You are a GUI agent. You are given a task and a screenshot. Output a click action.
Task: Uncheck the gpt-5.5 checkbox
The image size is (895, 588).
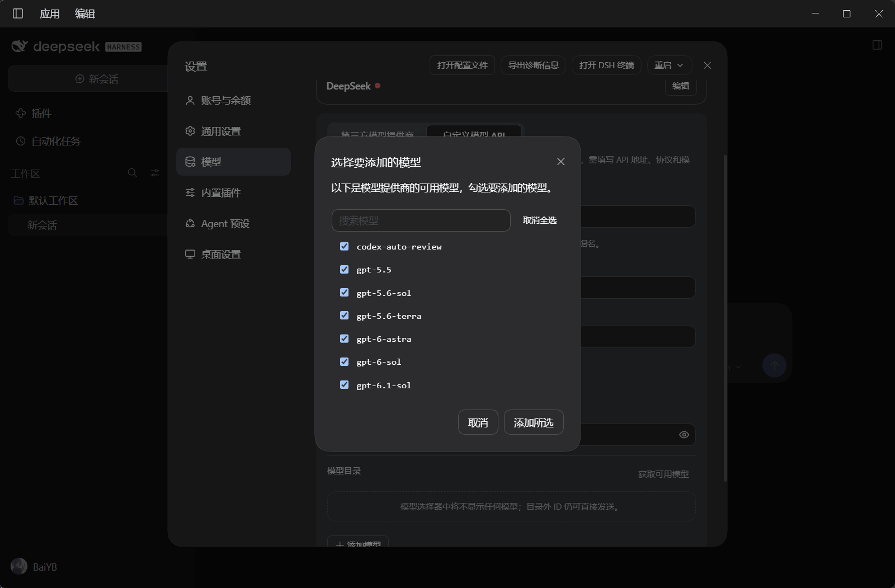coord(344,269)
